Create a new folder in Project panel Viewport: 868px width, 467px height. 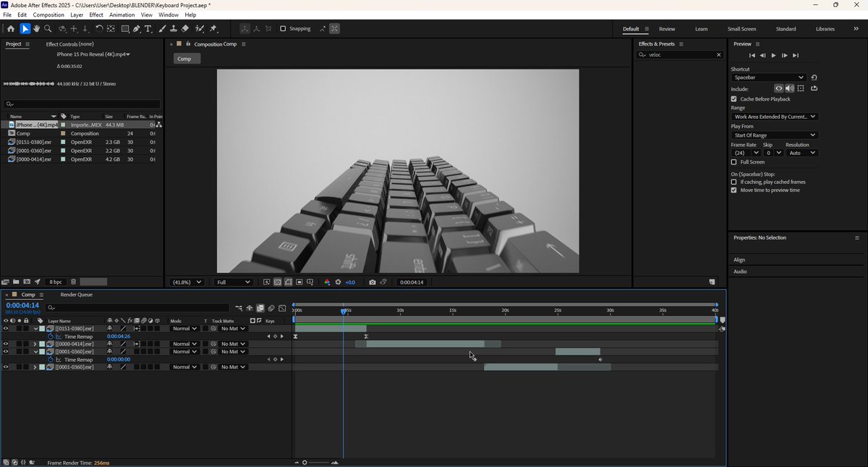pyautogui.click(x=16, y=282)
